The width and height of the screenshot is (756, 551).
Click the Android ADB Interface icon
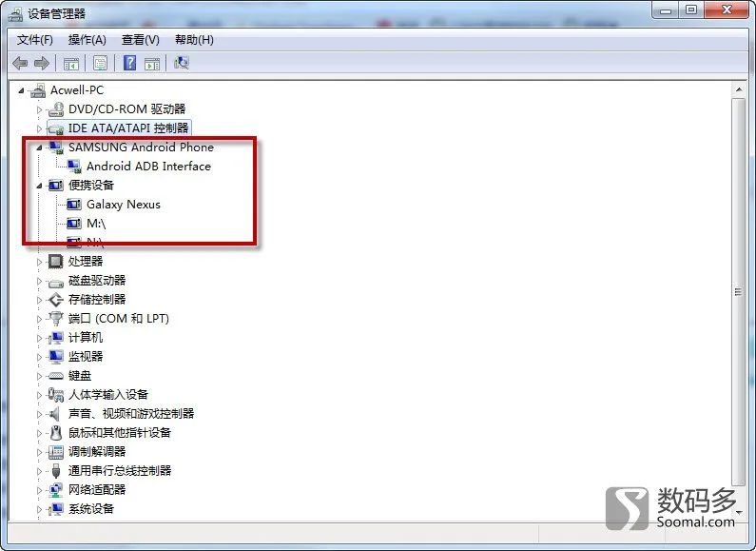74,167
